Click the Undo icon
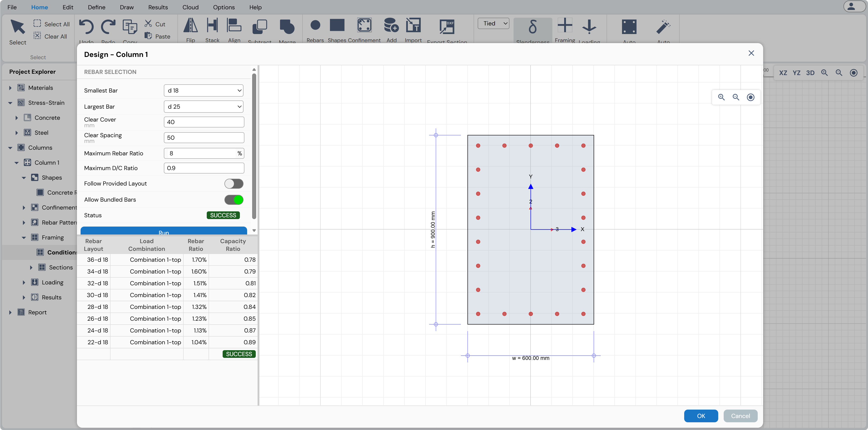The image size is (868, 430). [86, 27]
